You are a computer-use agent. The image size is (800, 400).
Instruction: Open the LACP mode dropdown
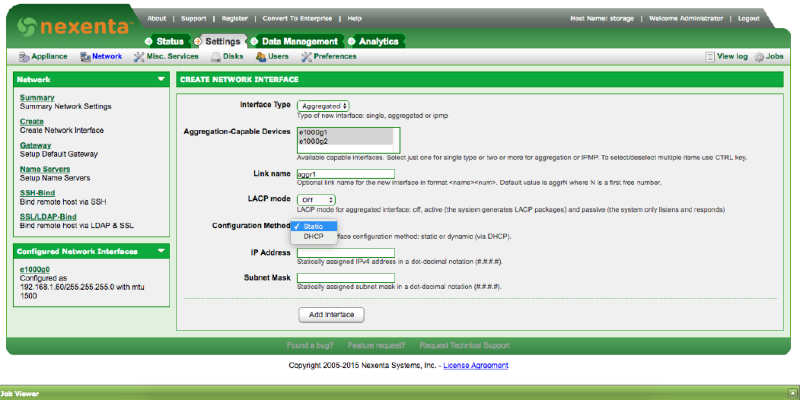316,199
